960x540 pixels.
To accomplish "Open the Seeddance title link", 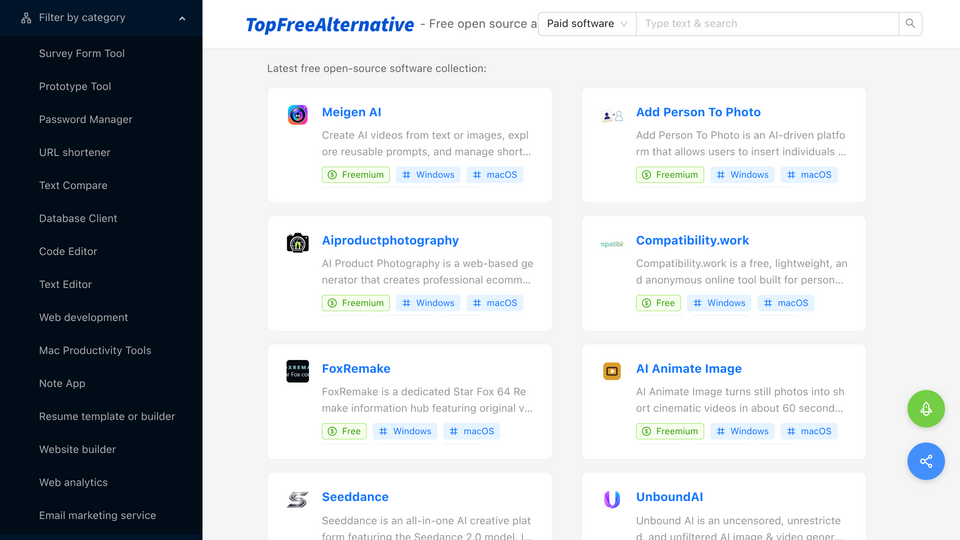I will coord(355,497).
